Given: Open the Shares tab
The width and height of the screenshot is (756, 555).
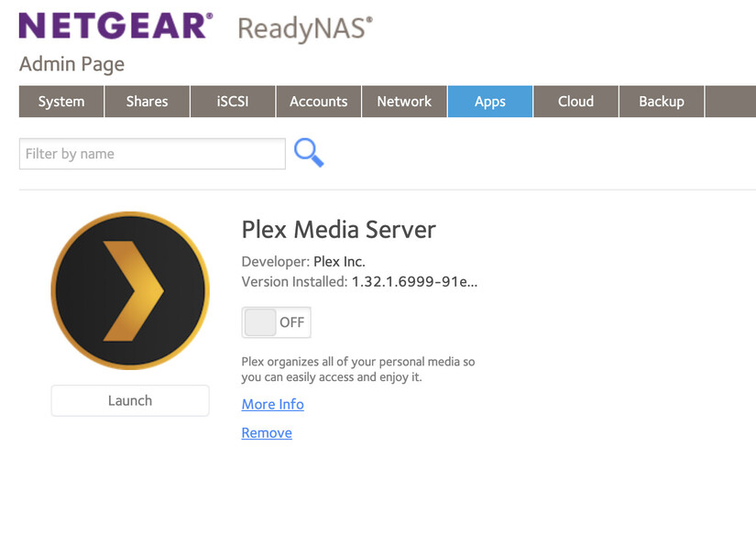Looking at the screenshot, I should 147,102.
